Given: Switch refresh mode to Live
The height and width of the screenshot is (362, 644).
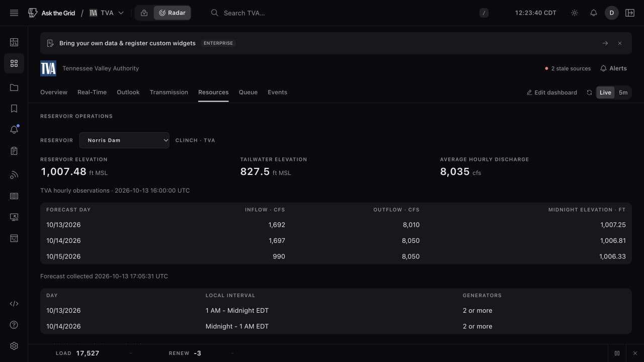Looking at the screenshot, I should pyautogui.click(x=605, y=93).
